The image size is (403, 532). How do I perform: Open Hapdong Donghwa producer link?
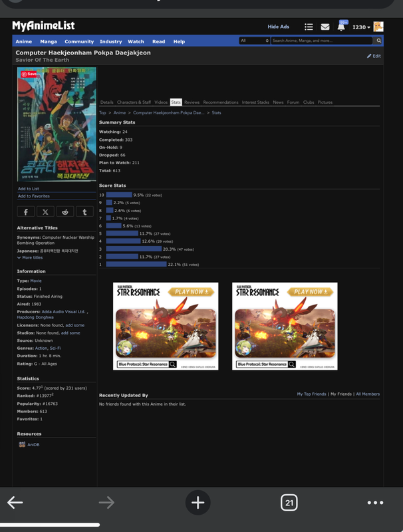click(x=35, y=318)
